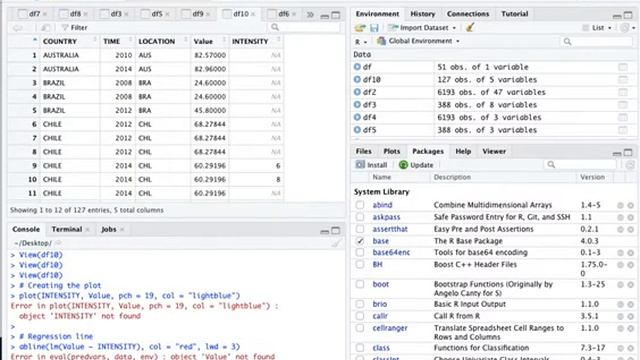Sort by INTENSITY column arrows
640x360 pixels.
[279, 40]
